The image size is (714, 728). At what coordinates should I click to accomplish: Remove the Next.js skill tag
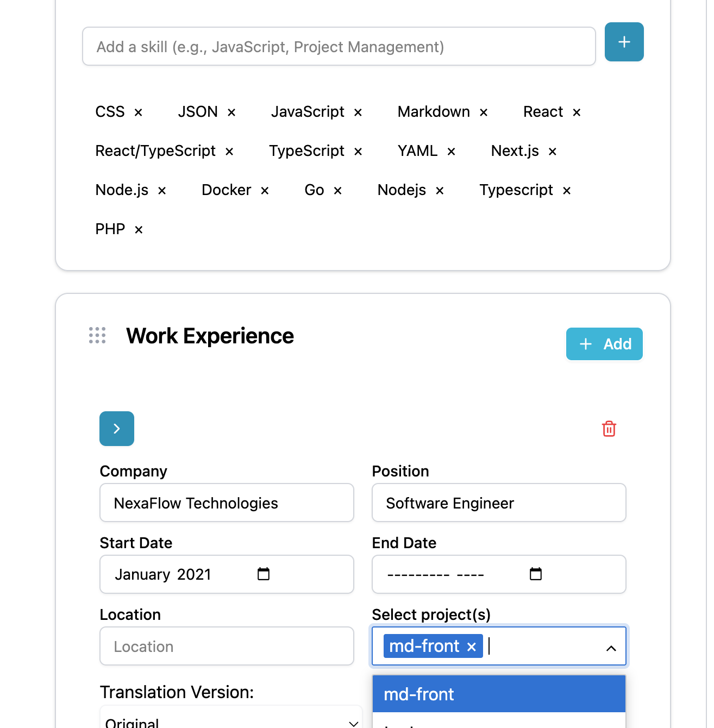[x=552, y=152]
